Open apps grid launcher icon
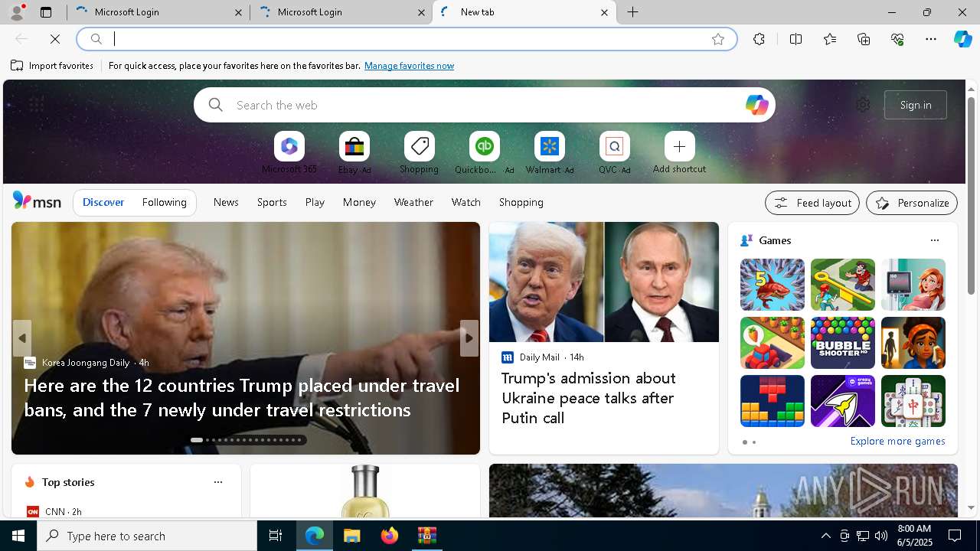 (36, 105)
